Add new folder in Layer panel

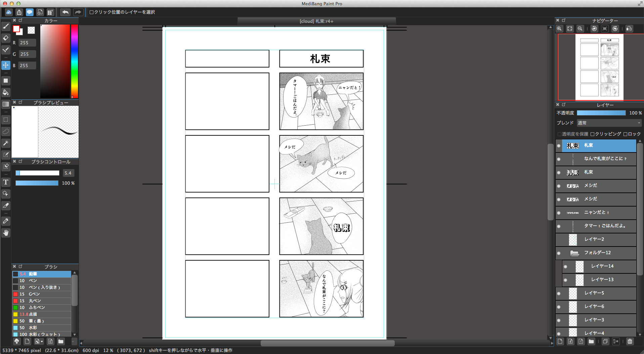point(591,342)
